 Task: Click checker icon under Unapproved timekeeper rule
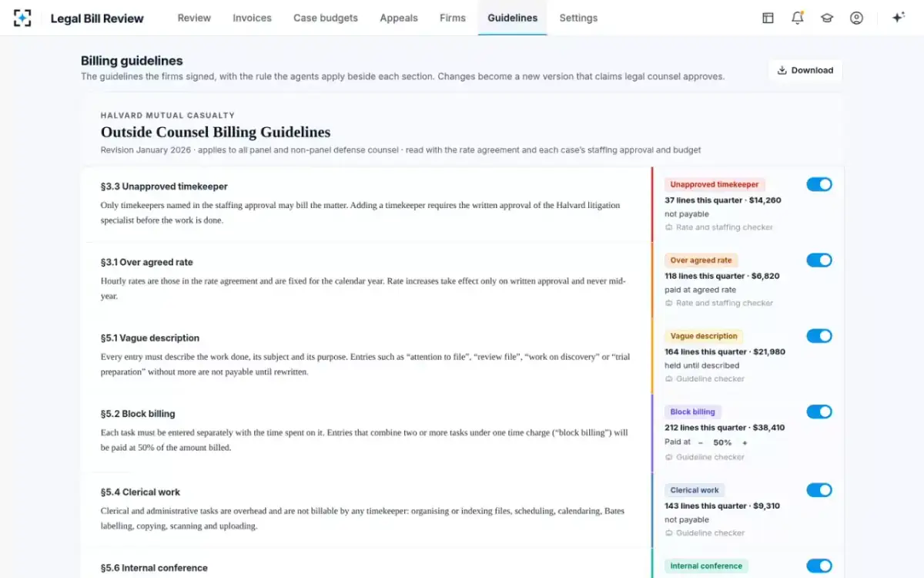point(668,227)
